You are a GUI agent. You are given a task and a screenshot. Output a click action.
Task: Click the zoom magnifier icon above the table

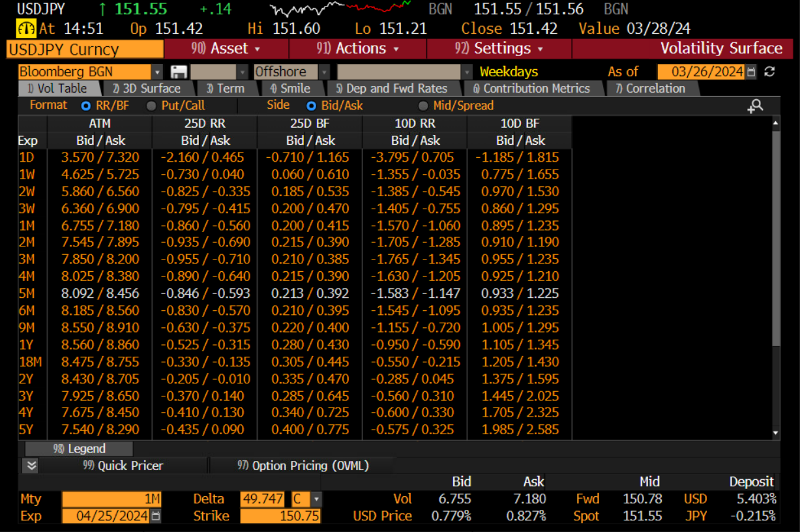point(755,106)
